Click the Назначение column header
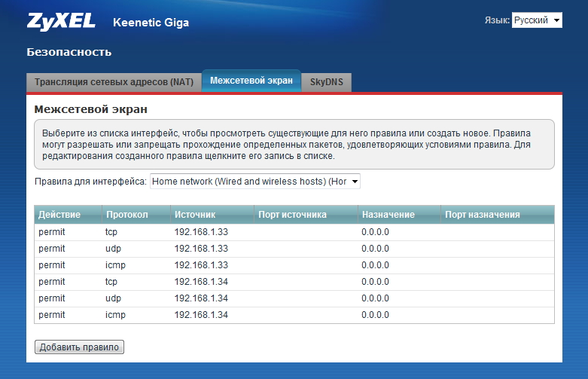This screenshot has height=379, width=588. pos(388,215)
